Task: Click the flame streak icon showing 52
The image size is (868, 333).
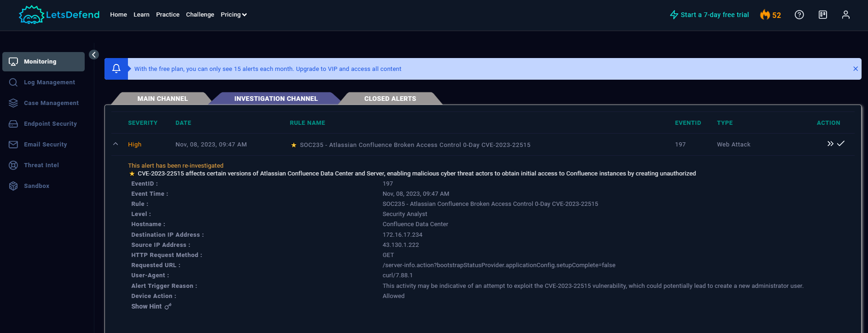Action: [770, 15]
